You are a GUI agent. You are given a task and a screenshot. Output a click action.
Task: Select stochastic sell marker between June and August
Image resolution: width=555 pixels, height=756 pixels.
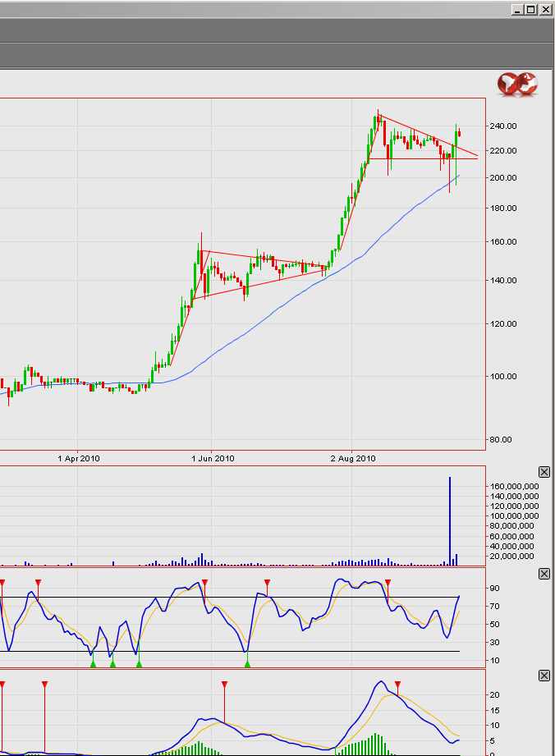point(267,583)
